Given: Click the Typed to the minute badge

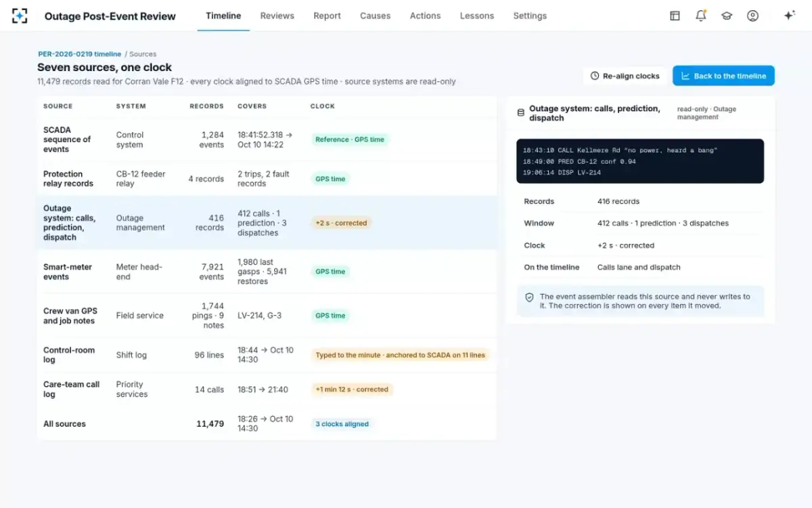Looking at the screenshot, I should (x=400, y=355).
